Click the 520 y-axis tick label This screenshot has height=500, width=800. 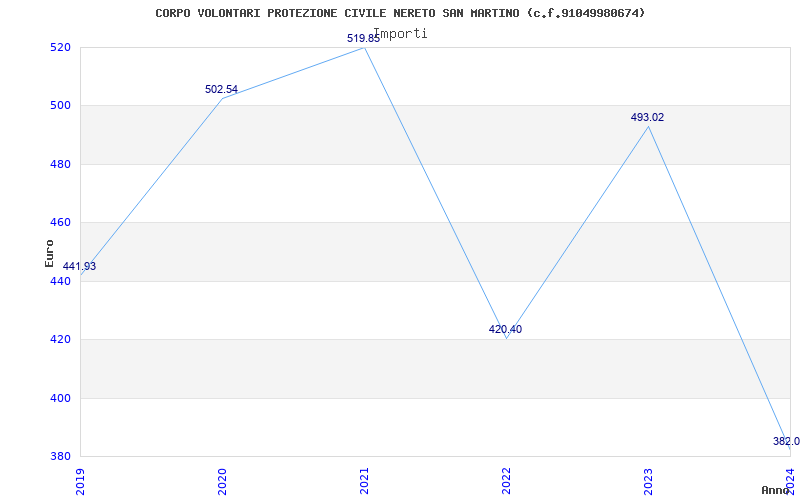click(61, 47)
